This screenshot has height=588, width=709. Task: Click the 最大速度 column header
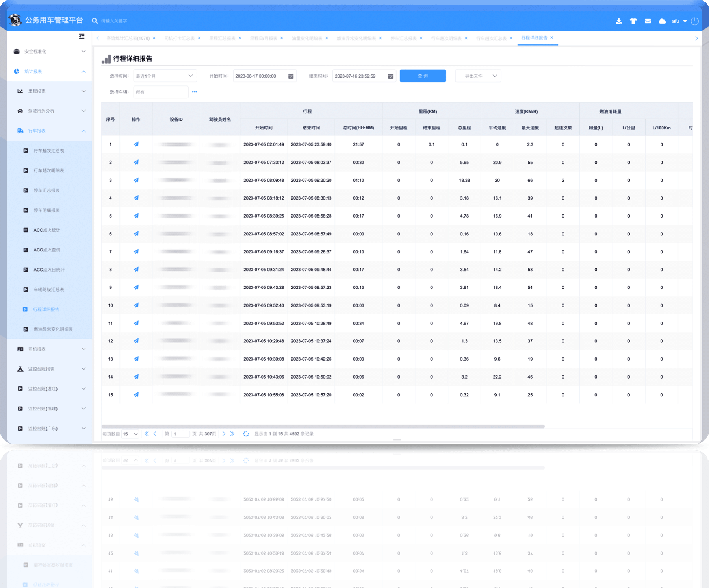point(530,128)
